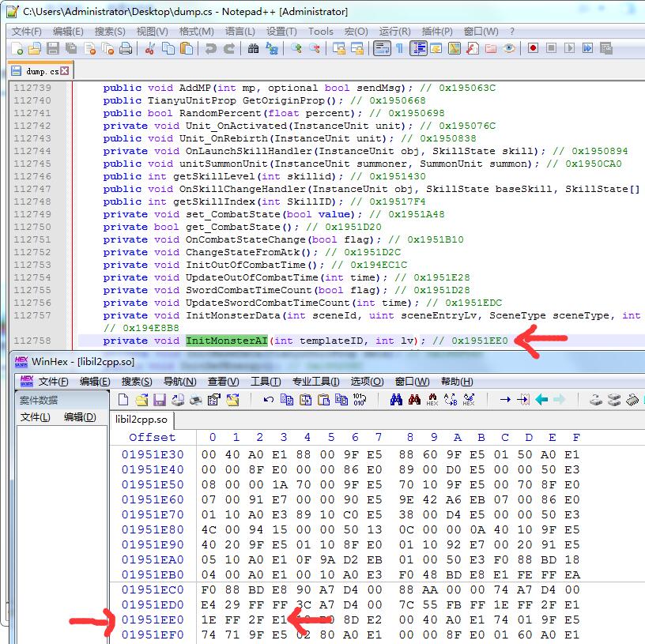Click Save All icon in Notepad++ toolbar
This screenshot has width=645, height=644.
tap(71, 48)
